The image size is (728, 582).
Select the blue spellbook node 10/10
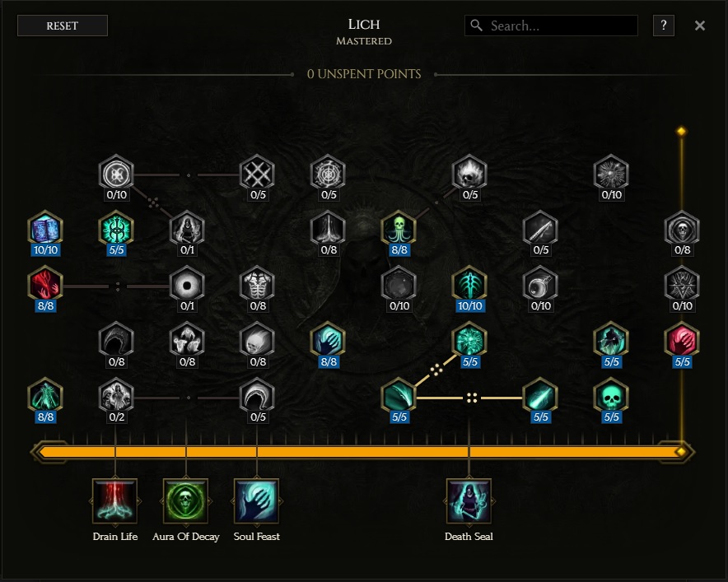[45, 230]
